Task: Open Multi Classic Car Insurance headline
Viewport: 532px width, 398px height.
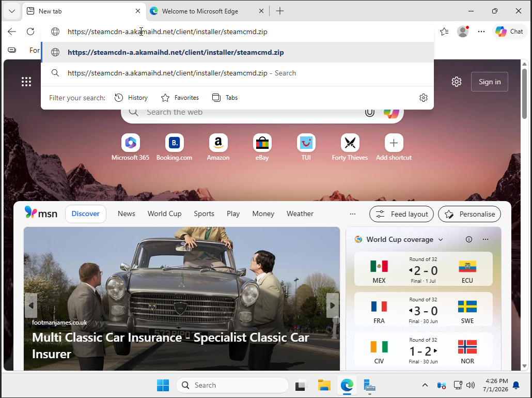Action: click(170, 345)
